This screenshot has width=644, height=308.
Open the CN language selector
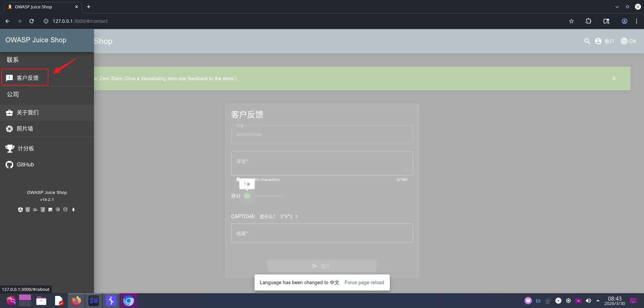[629, 41]
